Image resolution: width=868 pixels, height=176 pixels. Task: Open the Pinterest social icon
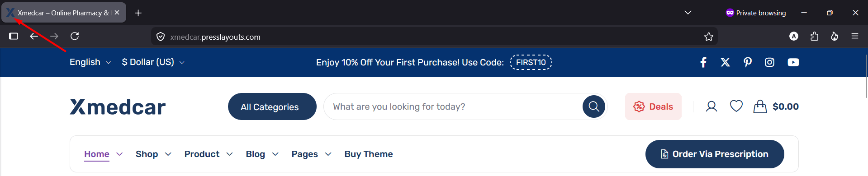click(x=748, y=62)
